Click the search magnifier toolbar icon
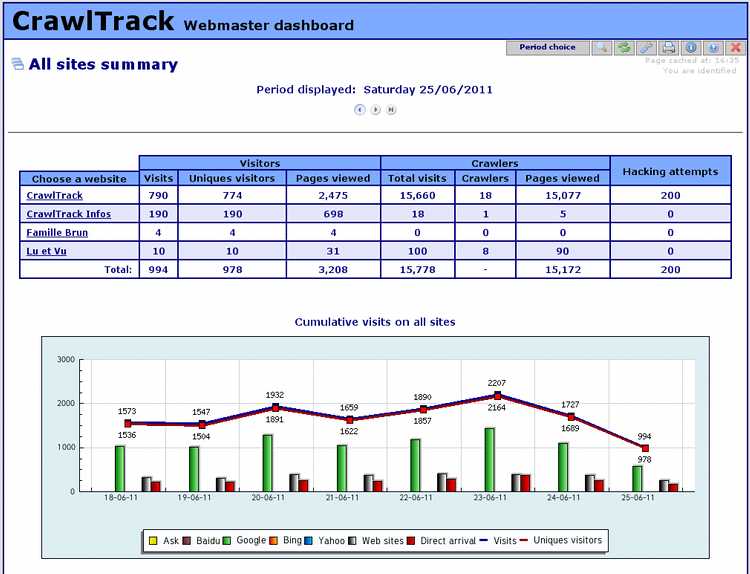 click(x=602, y=47)
